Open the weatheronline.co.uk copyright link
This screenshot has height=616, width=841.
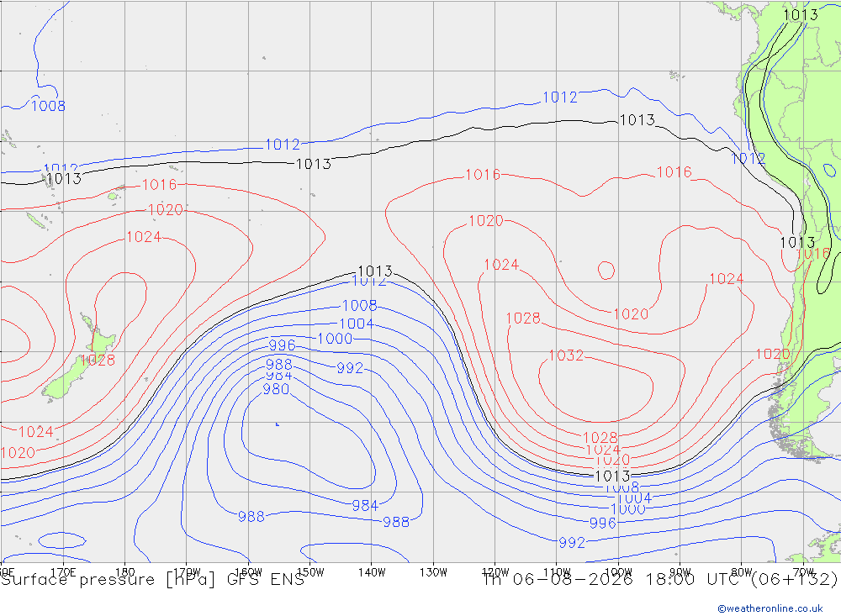770,608
